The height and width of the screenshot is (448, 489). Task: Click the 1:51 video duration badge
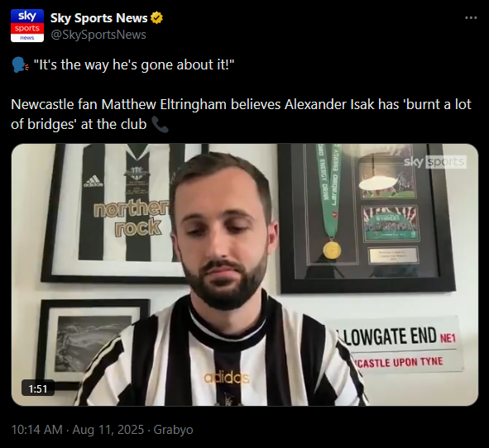(38, 388)
